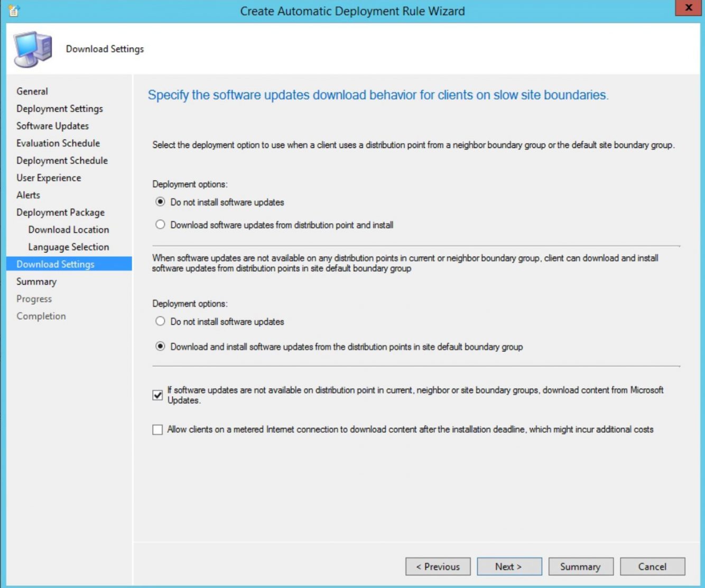Enable metered Internet connection download option

coord(157,430)
